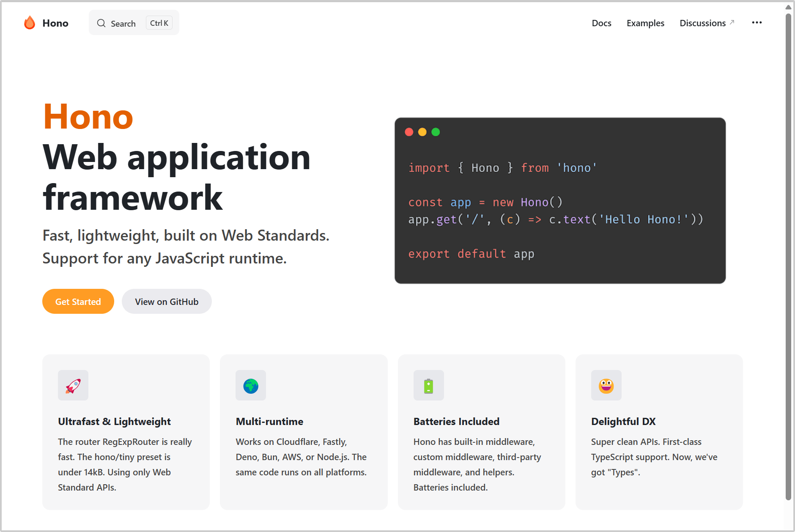Click the scrollbar up arrow
Screen dimensions: 795x532
pos(788,7)
